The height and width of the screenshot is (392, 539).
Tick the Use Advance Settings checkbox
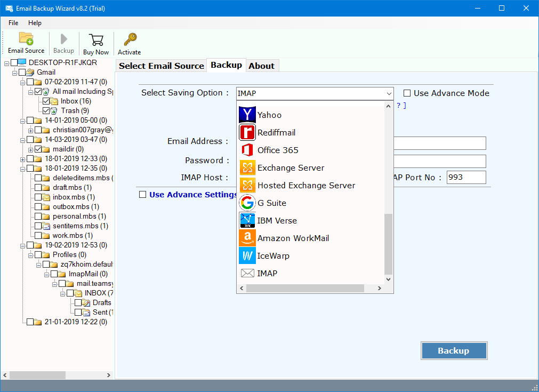(143, 195)
